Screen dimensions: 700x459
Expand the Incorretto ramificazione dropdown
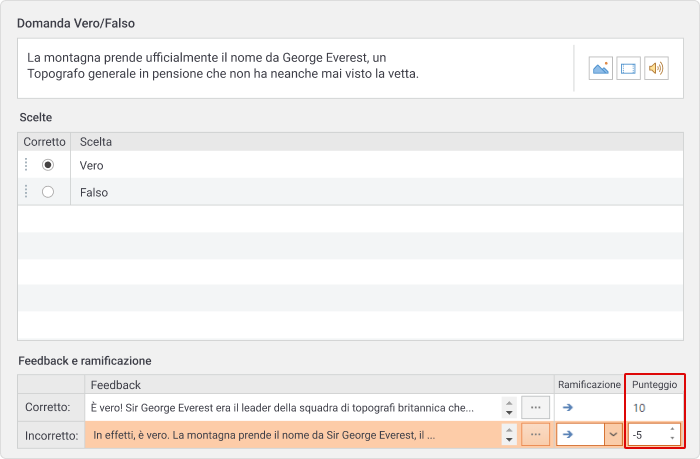pyautogui.click(x=613, y=434)
